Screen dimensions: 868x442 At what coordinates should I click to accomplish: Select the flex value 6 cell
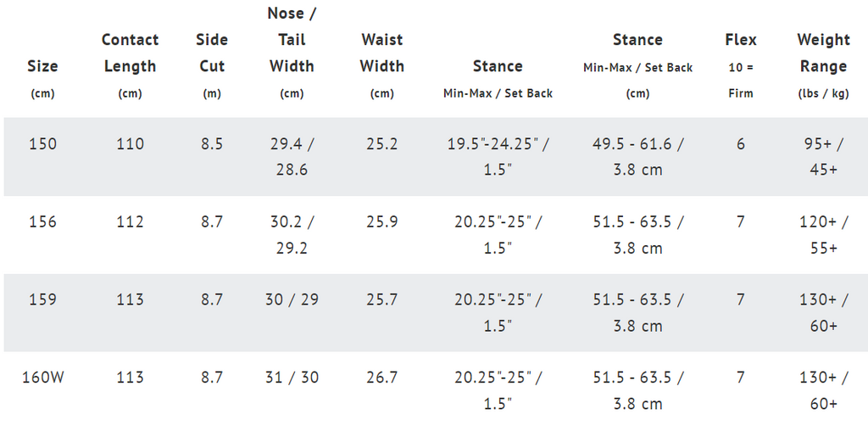(x=741, y=144)
